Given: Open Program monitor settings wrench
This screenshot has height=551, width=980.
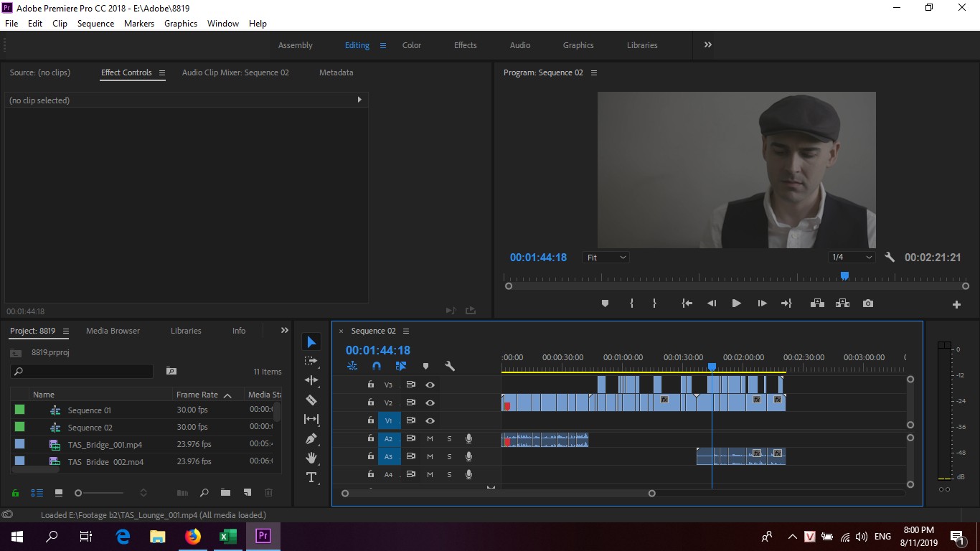Looking at the screenshot, I should [x=890, y=257].
